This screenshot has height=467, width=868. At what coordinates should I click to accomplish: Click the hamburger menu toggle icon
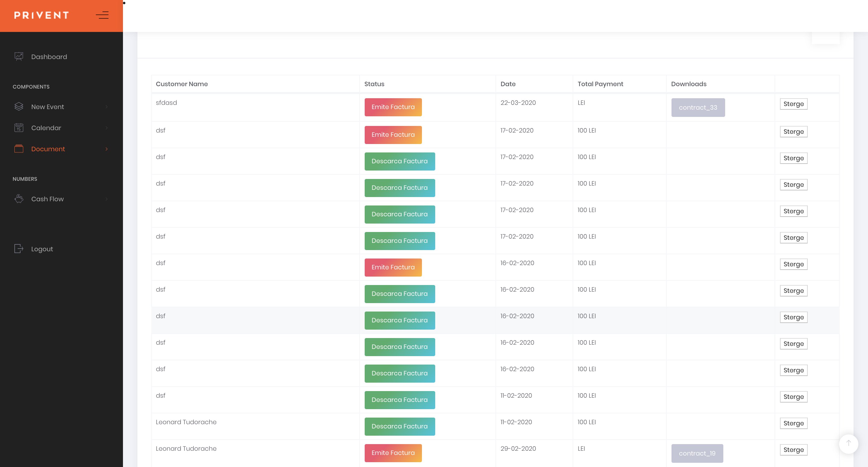102,15
